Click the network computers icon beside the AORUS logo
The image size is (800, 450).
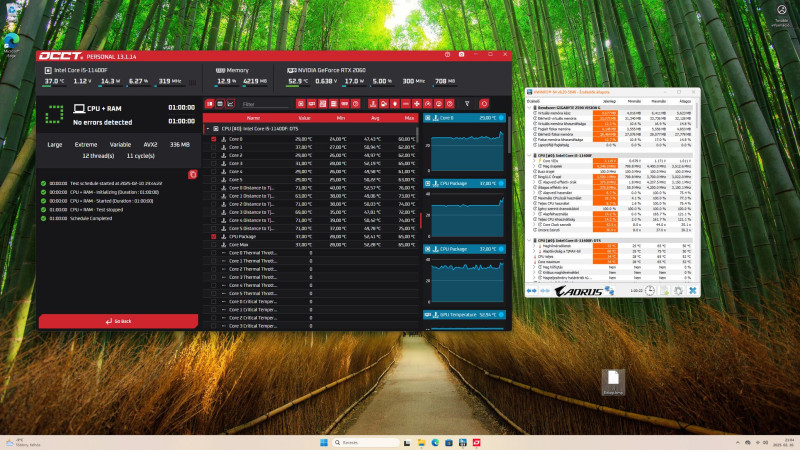(609, 291)
